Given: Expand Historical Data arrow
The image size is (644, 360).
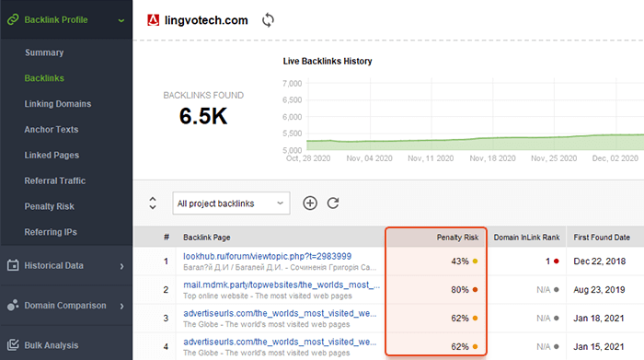Looking at the screenshot, I should tap(121, 266).
